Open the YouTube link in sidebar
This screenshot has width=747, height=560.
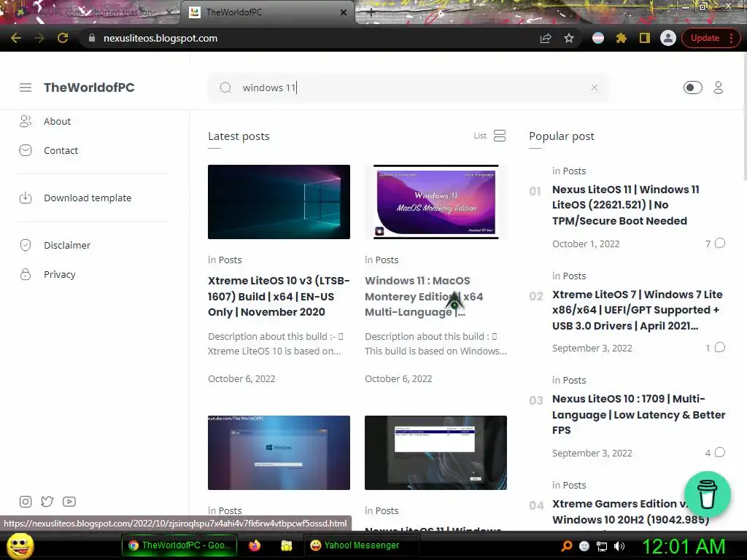point(69,502)
